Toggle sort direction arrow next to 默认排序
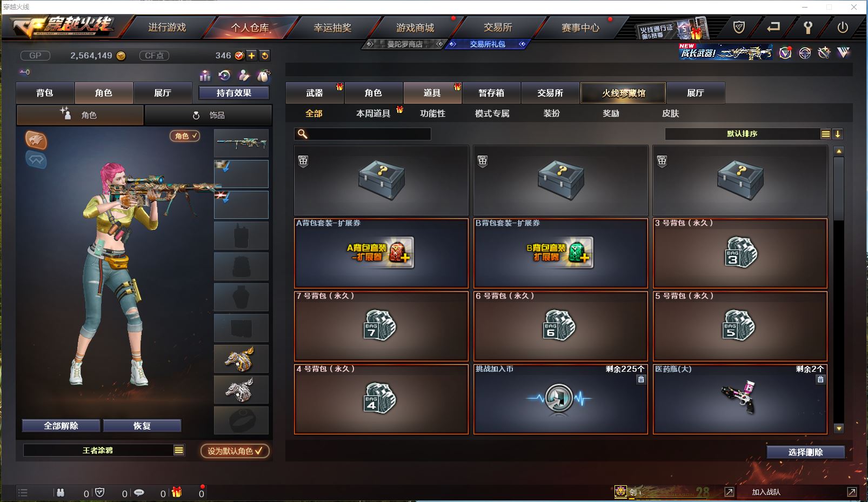 pyautogui.click(x=837, y=133)
